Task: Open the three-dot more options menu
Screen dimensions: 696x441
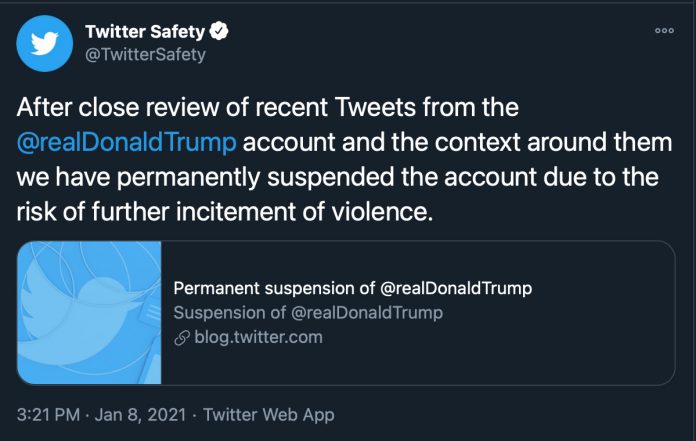Action: coord(664,31)
